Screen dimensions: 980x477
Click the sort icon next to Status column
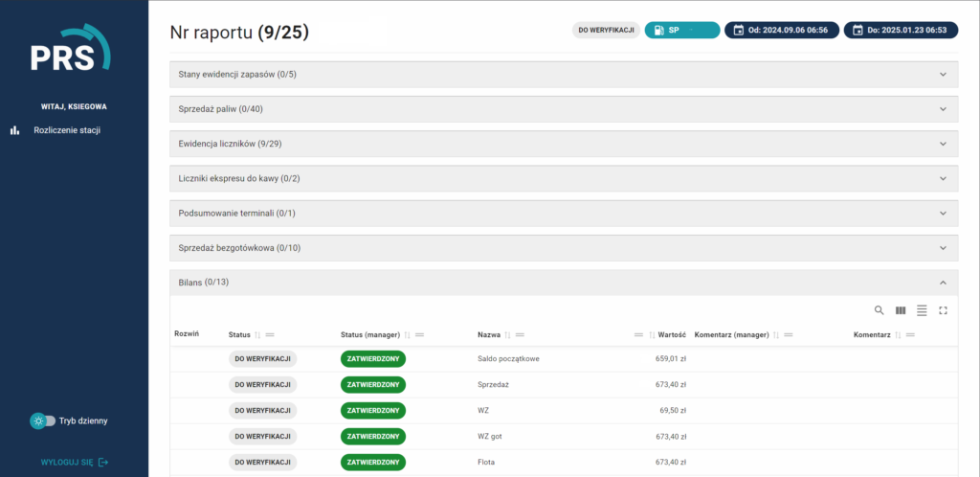[257, 335]
